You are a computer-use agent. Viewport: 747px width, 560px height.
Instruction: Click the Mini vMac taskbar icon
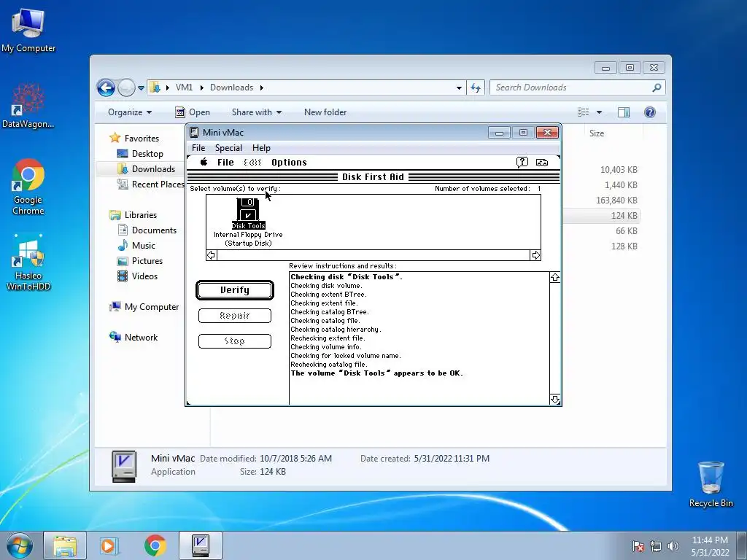point(201,545)
